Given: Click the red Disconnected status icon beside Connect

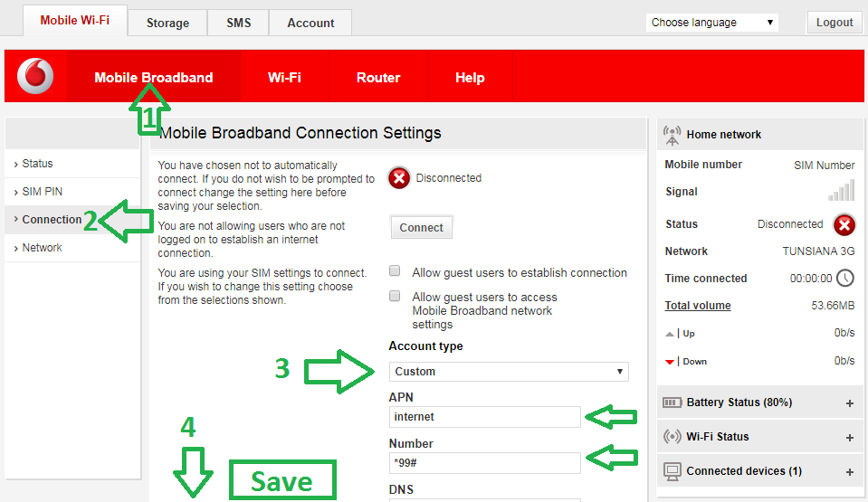Looking at the screenshot, I should [x=399, y=178].
